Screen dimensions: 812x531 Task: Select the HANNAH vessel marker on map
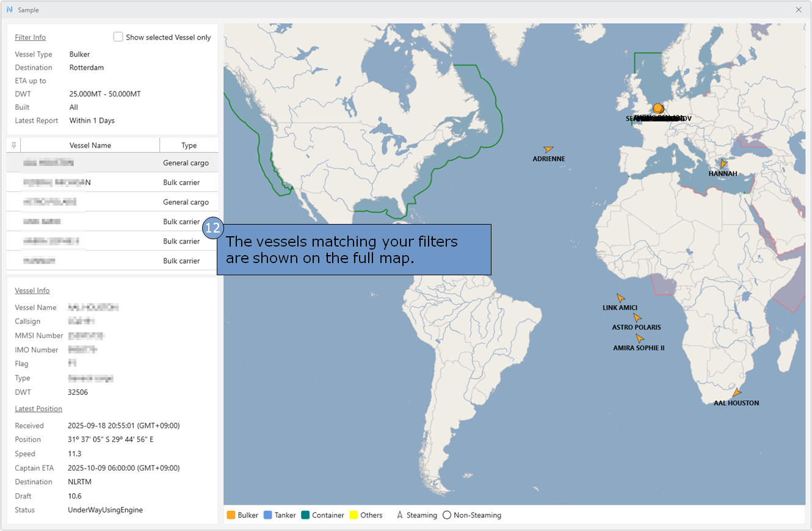tap(723, 164)
